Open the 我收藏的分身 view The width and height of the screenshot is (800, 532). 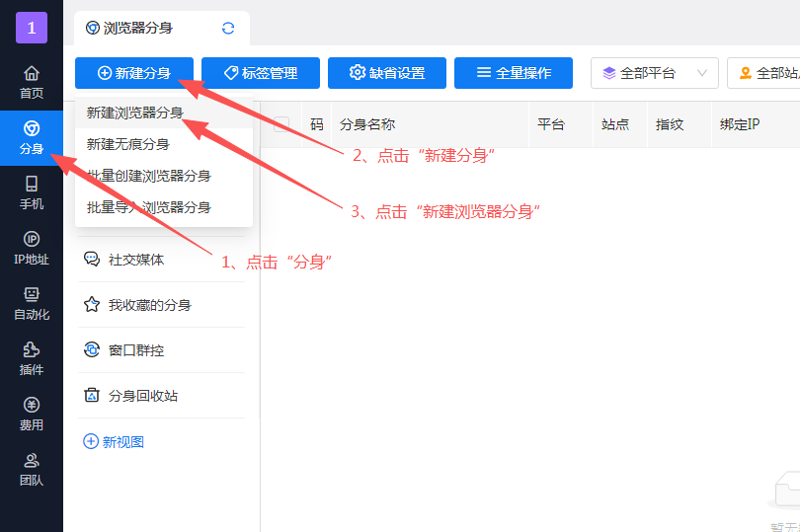pyautogui.click(x=162, y=305)
